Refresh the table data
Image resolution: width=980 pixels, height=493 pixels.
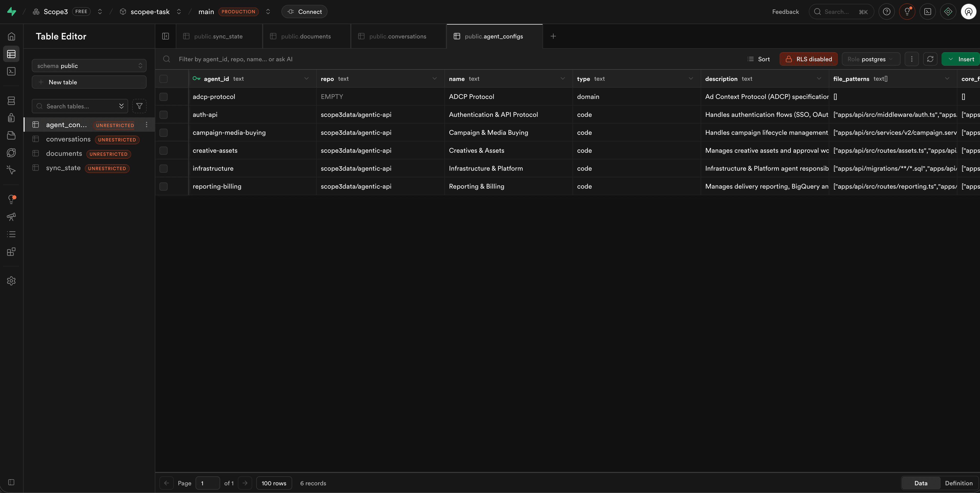pyautogui.click(x=930, y=59)
